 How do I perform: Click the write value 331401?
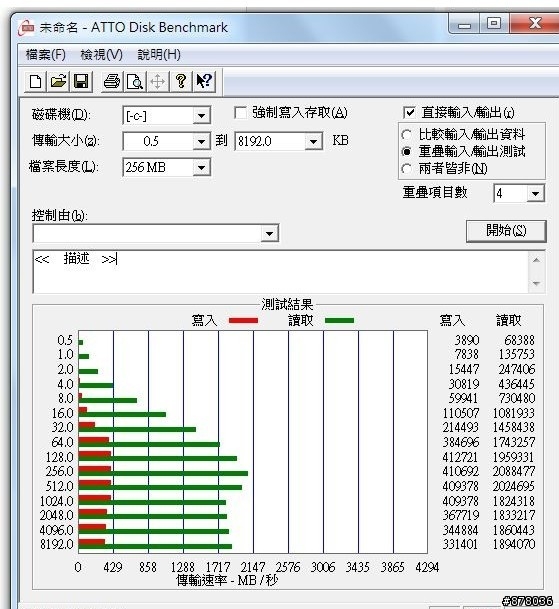(461, 545)
